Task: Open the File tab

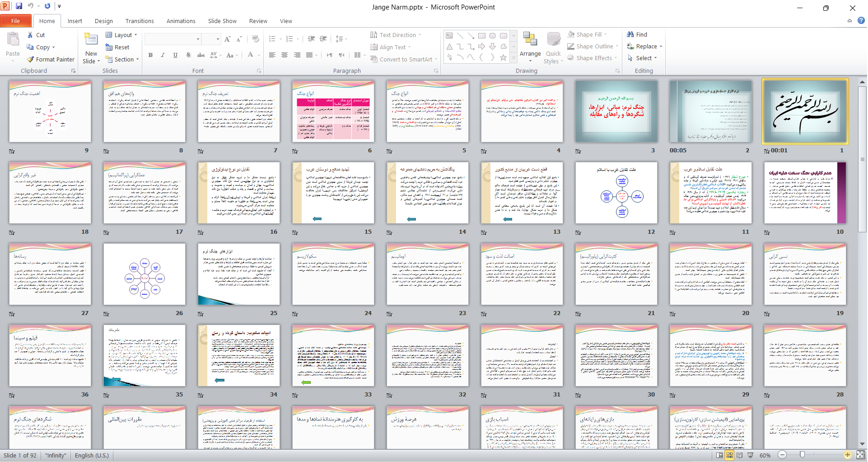Action: [x=16, y=21]
